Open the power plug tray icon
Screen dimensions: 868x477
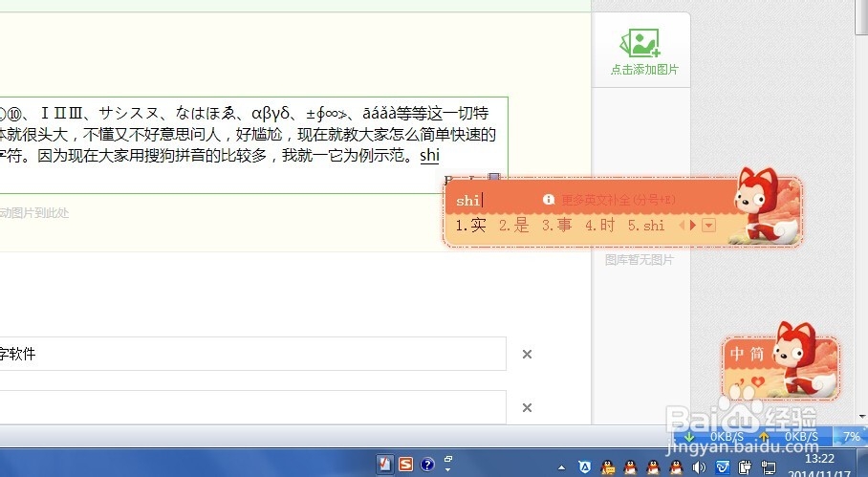pyautogui.click(x=745, y=467)
